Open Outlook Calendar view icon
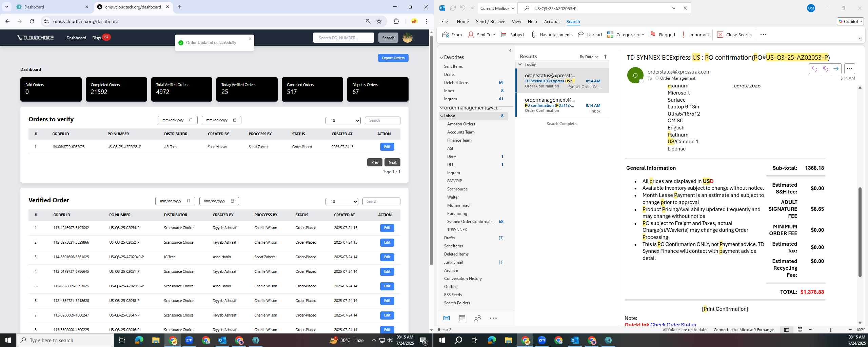868x347 pixels. pos(462,318)
